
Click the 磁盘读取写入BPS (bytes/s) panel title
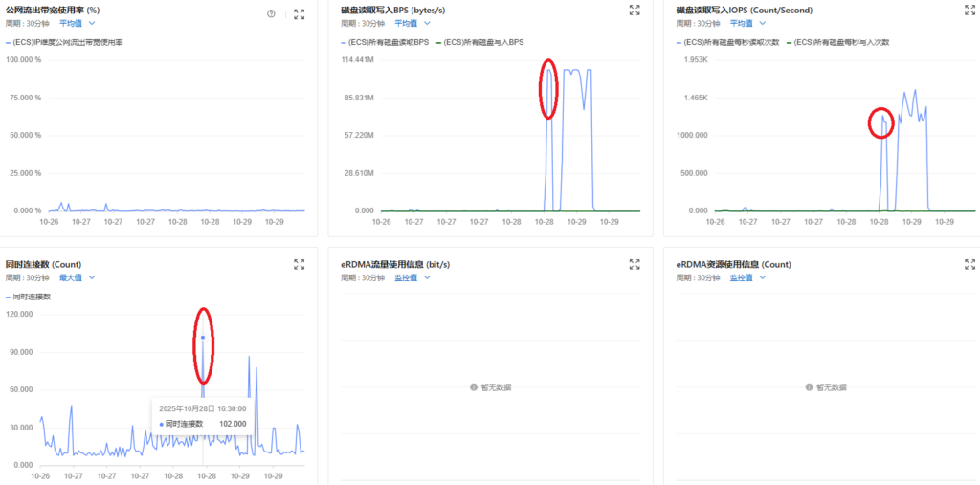click(x=393, y=10)
